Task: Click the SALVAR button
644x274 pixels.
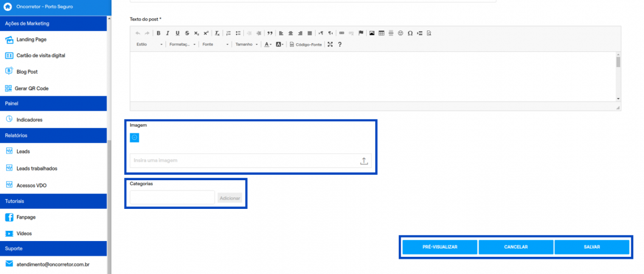Action: click(592, 247)
